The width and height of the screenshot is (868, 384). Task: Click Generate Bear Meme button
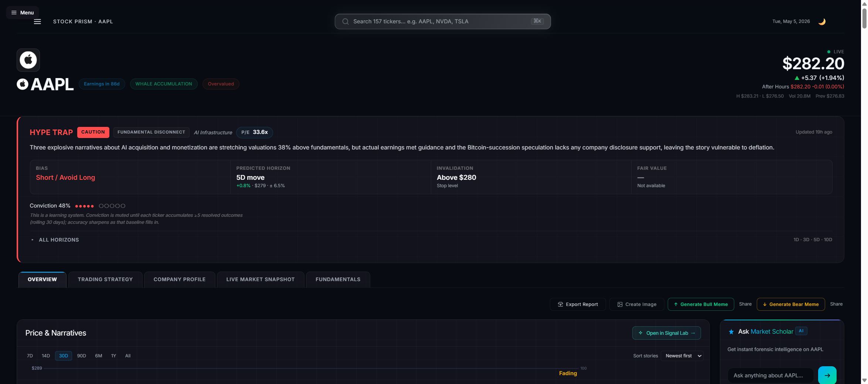point(791,304)
